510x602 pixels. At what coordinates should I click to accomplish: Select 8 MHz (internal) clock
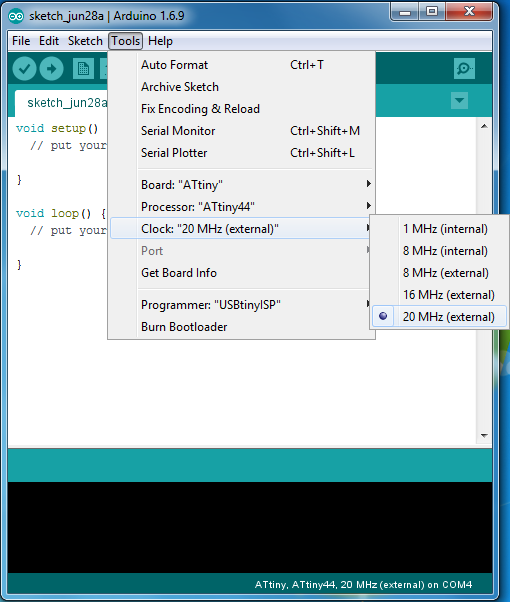(x=439, y=251)
